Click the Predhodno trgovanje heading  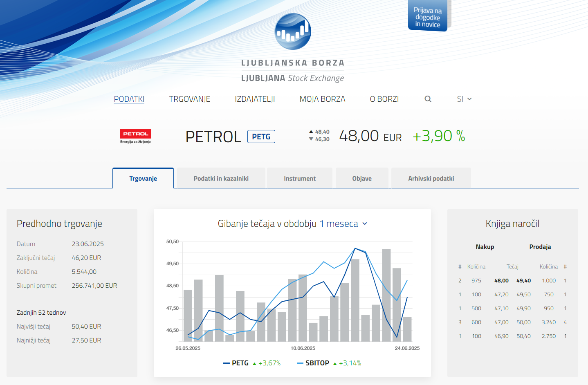pos(59,224)
